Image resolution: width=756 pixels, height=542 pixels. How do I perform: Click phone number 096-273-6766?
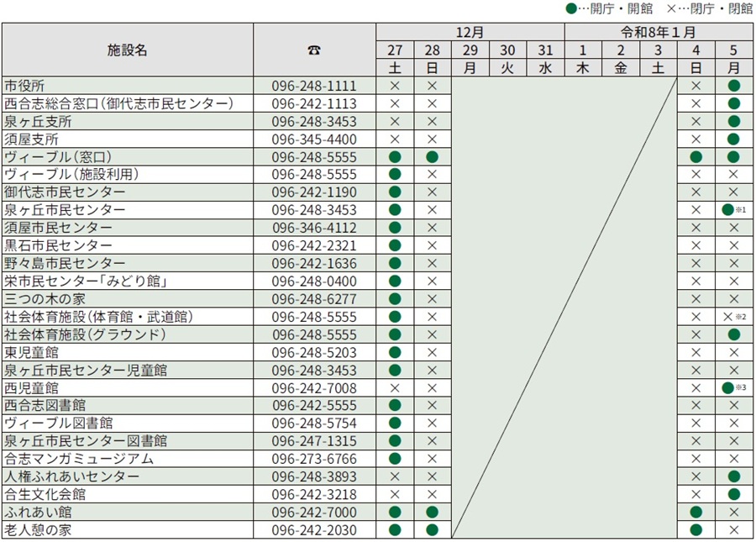click(x=314, y=459)
